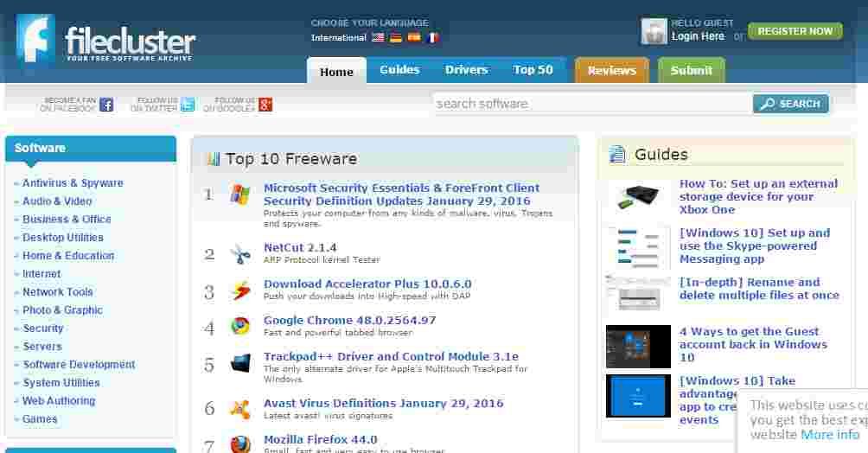Open the Reviews tab

[612, 70]
